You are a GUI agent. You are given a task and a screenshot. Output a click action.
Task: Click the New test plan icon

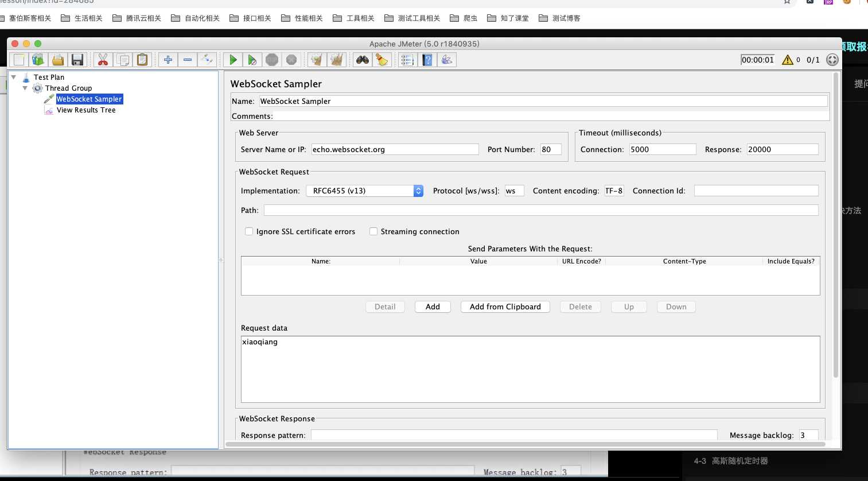[19, 60]
